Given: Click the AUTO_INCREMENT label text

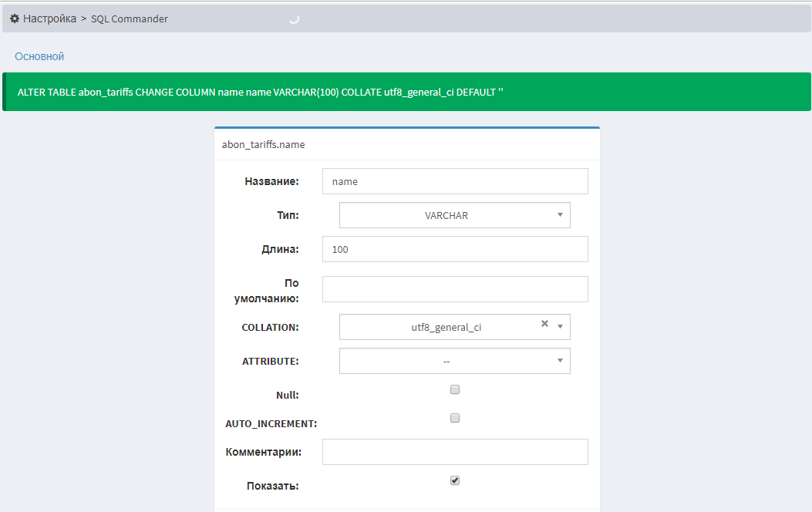Looking at the screenshot, I should pos(271,423).
